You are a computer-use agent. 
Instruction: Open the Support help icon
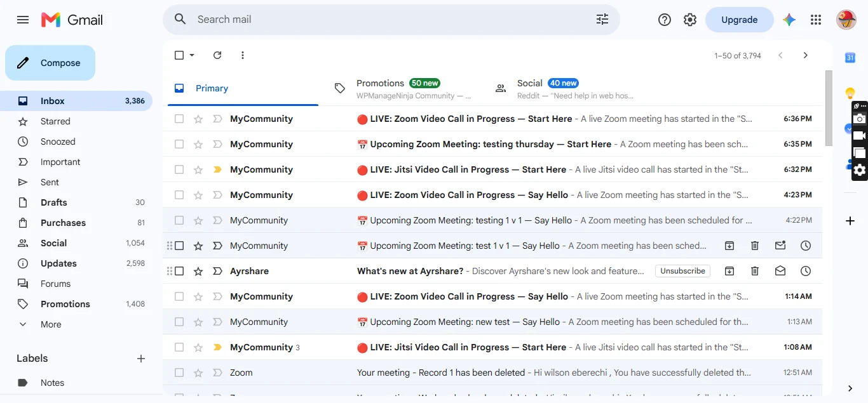pyautogui.click(x=665, y=20)
